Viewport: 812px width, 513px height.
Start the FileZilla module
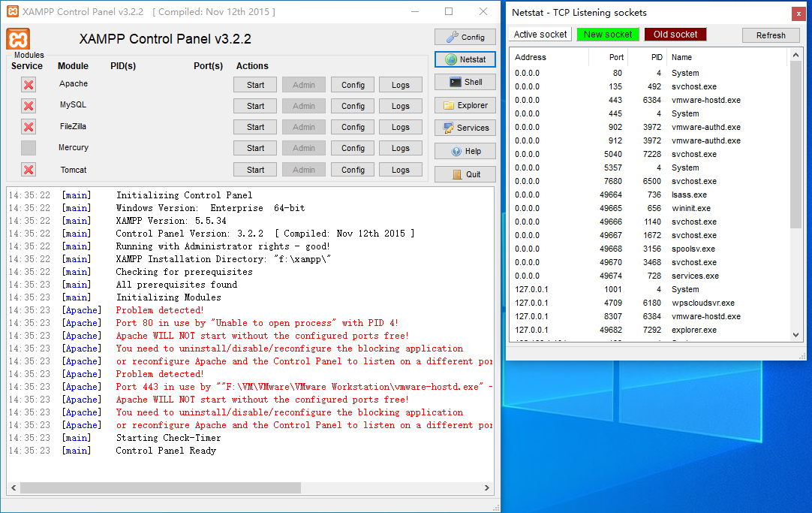255,127
